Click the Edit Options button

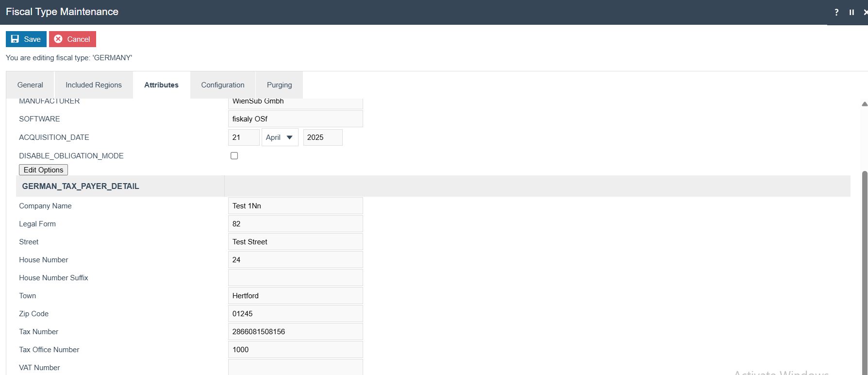[43, 170]
